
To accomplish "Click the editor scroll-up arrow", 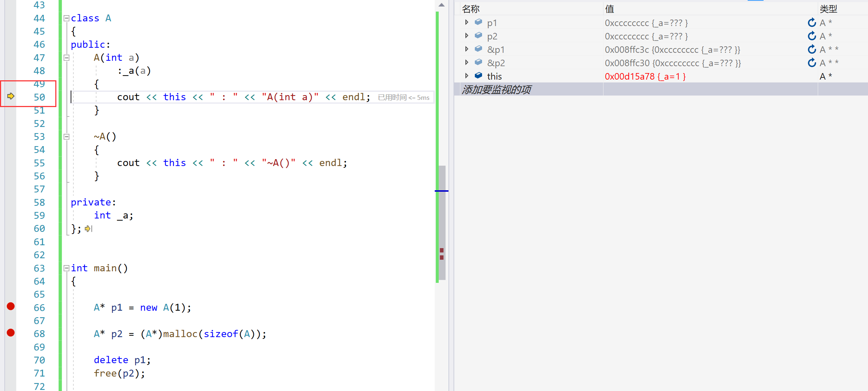I will [x=441, y=5].
